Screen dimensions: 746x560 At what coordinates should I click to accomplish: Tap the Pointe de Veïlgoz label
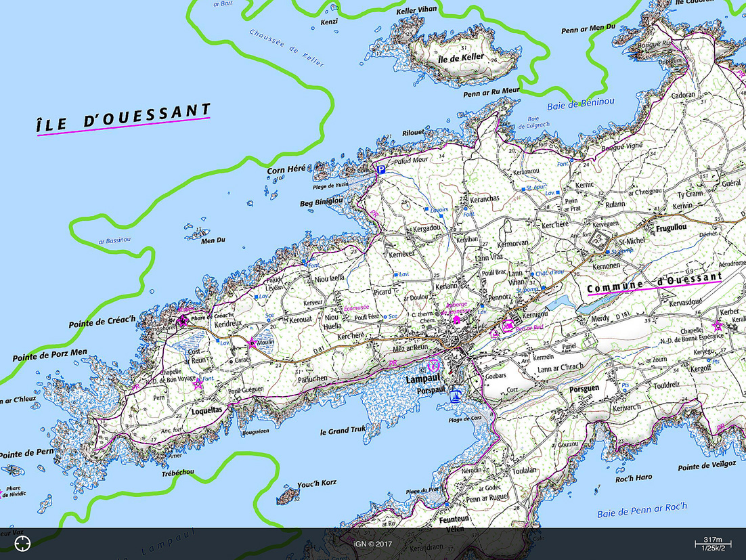click(x=707, y=466)
